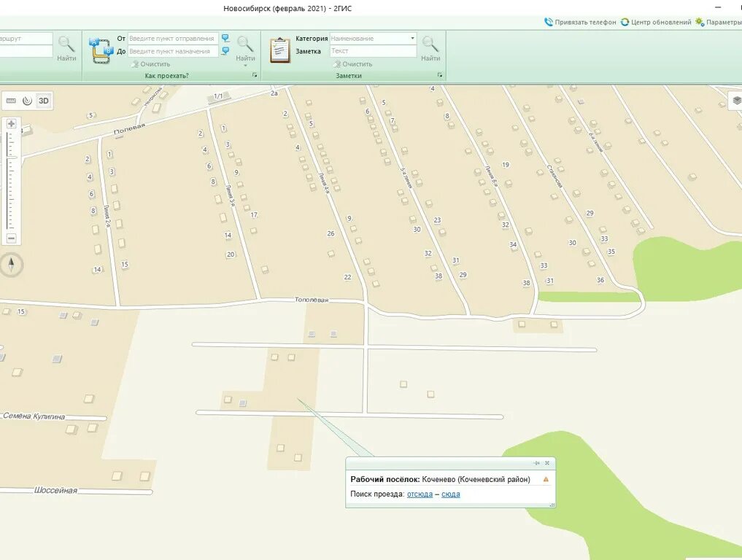Focus the До destination input field
This screenshot has width=742, height=560.
[173, 51]
